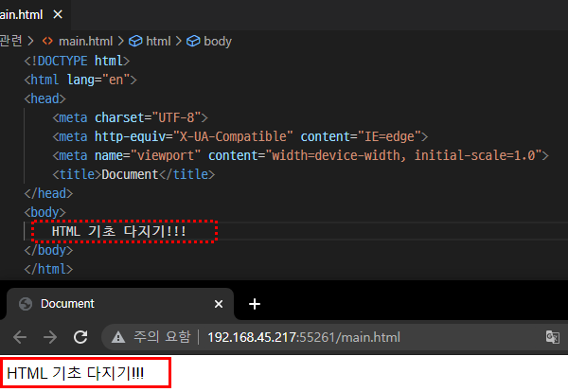
Task: Click the viewport meta tag line
Action: coord(301,155)
